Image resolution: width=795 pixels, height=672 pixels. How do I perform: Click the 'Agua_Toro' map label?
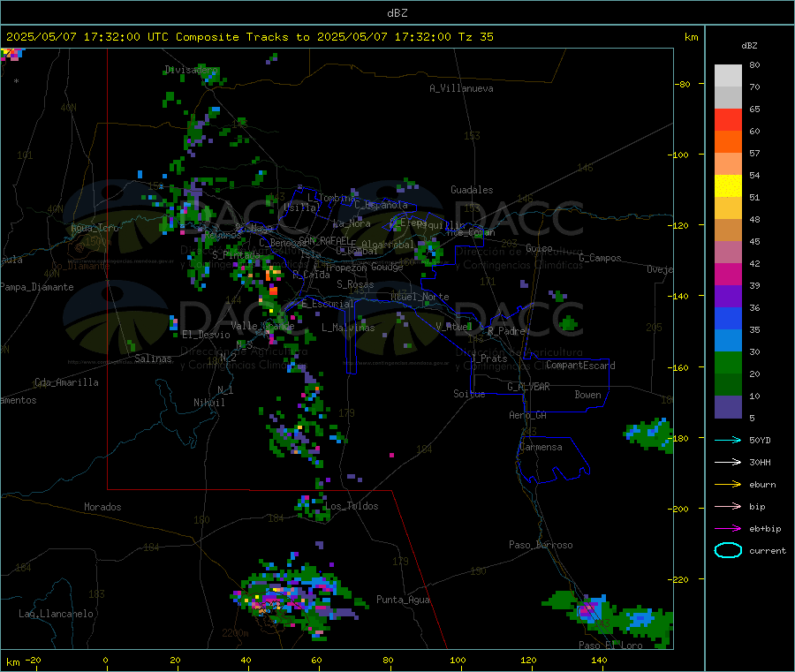[95, 228]
